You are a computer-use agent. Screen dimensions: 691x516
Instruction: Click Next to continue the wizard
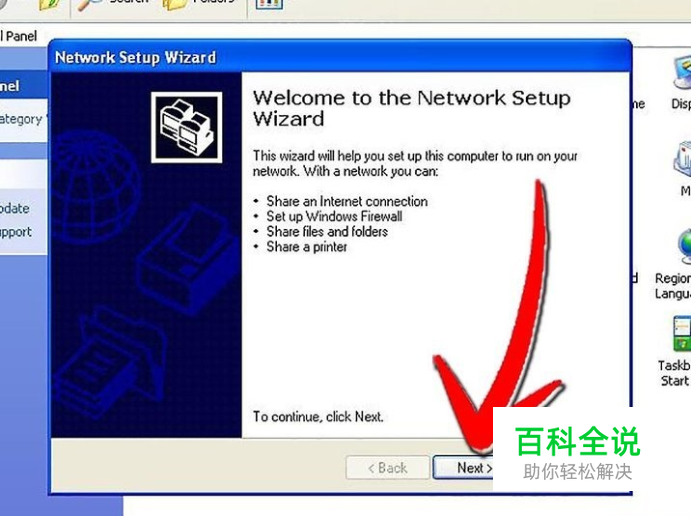(464, 468)
